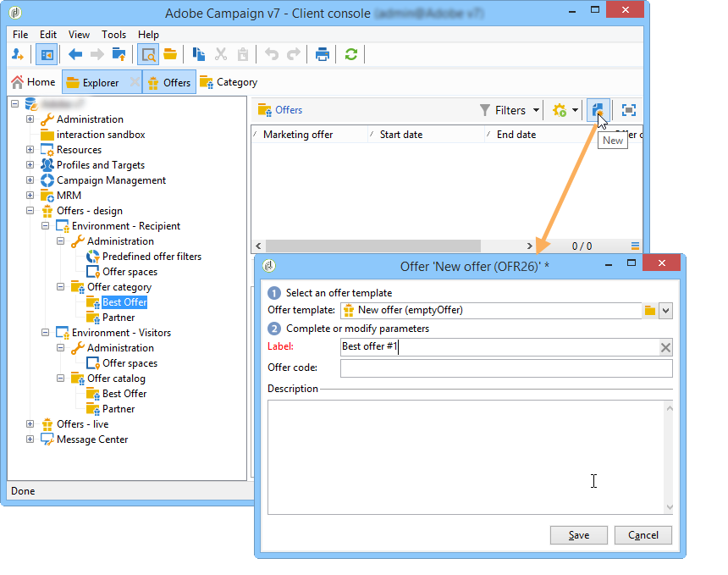Screen dimensions: 728x575
Task: Click the Offer code input field
Action: point(506,368)
